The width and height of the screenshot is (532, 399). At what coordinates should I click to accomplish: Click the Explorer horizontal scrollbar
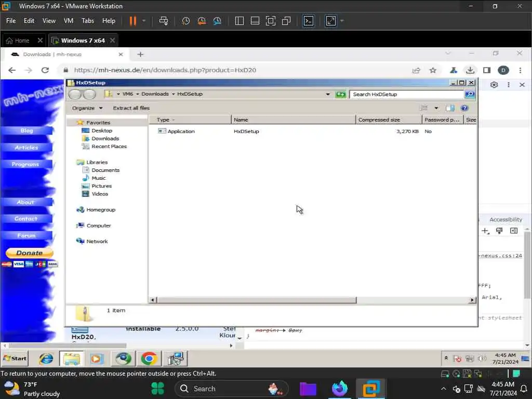click(257, 300)
